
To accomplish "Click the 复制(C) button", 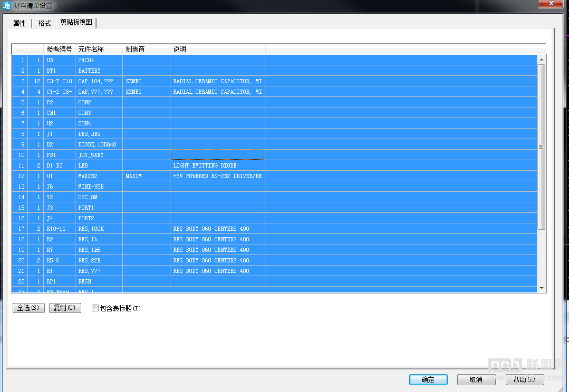I will 64,308.
